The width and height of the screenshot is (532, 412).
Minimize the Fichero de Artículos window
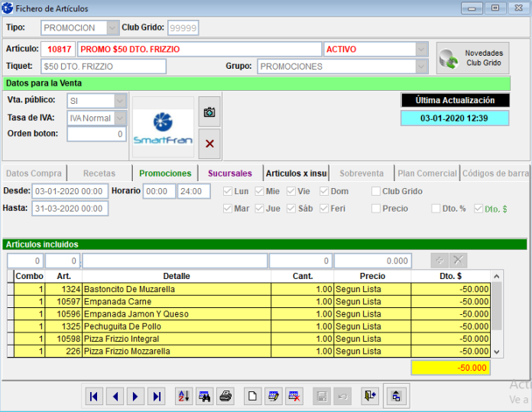472,8
